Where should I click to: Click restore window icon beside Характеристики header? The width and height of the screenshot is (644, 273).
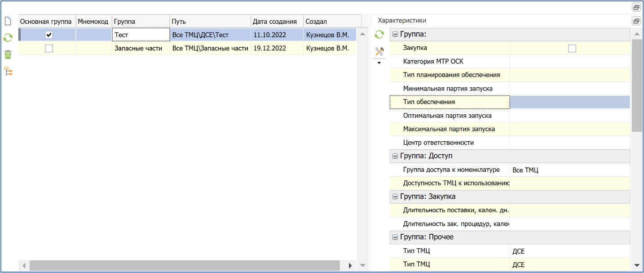click(x=636, y=21)
